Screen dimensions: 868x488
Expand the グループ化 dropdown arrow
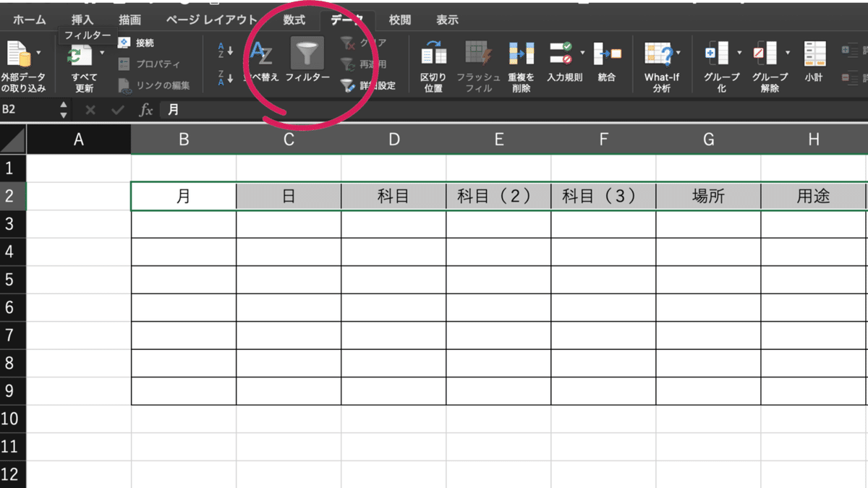point(739,53)
